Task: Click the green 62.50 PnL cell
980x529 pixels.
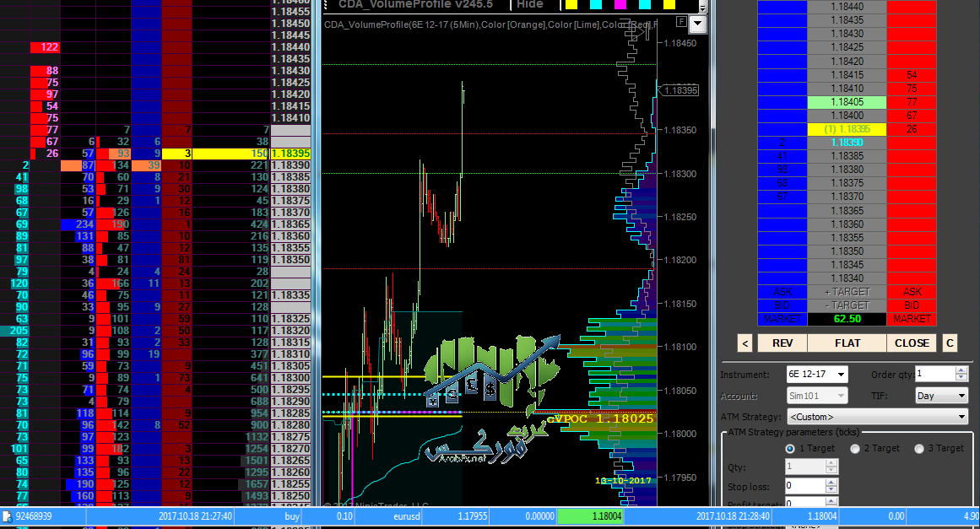Action: pyautogui.click(x=847, y=319)
